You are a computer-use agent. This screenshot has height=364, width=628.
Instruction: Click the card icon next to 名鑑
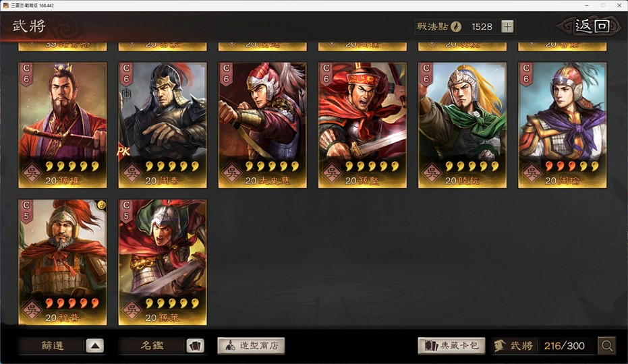pyautogui.click(x=195, y=346)
